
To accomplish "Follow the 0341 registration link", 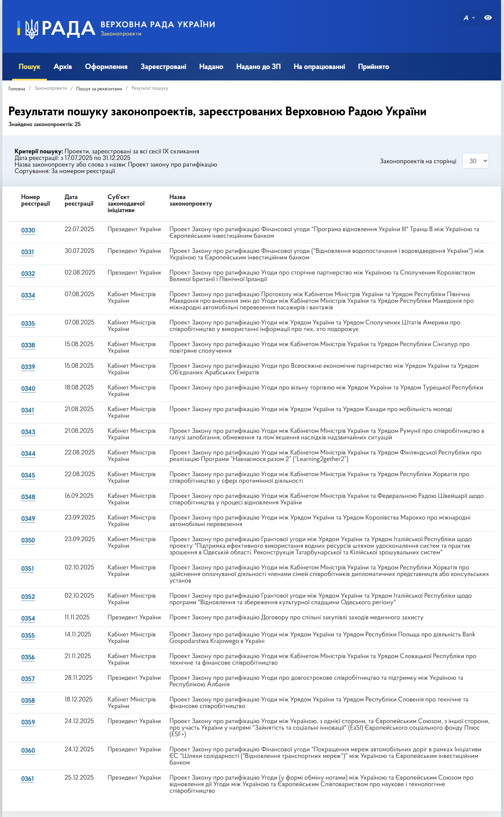I will coord(27,410).
